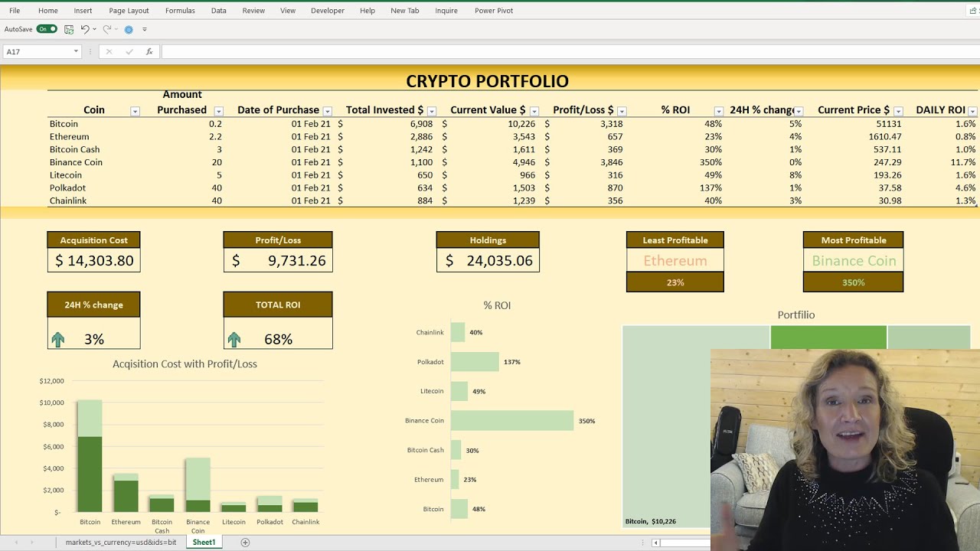The image size is (980, 551).
Task: Click into the formula bar input
Action: coord(570,51)
